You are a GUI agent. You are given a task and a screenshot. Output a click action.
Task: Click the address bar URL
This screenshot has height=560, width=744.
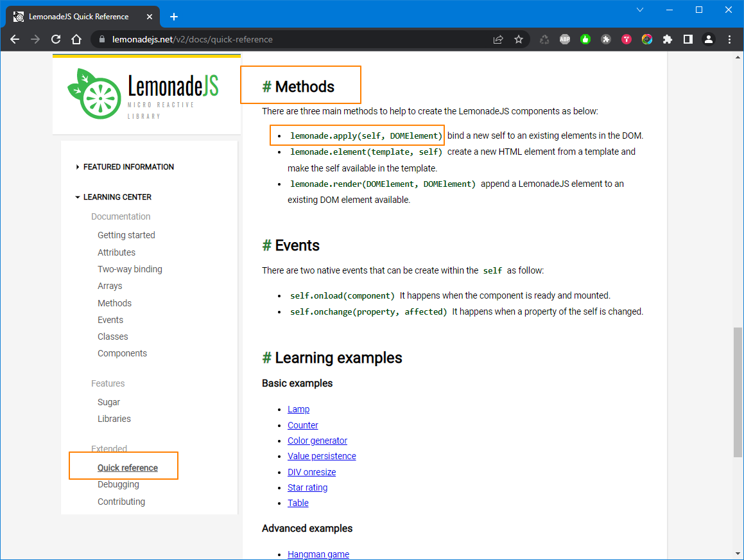pyautogui.click(x=192, y=39)
